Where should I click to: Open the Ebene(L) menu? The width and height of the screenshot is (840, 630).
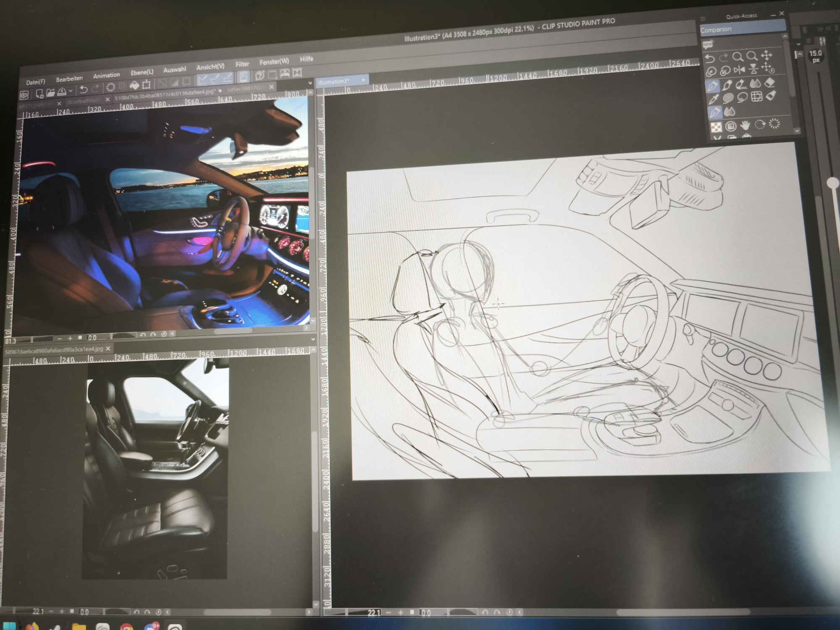pyautogui.click(x=142, y=72)
